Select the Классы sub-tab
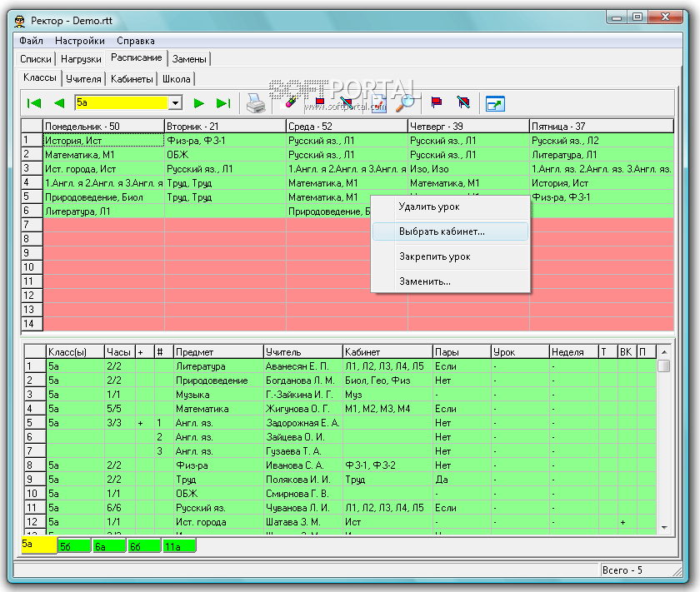 (x=40, y=77)
